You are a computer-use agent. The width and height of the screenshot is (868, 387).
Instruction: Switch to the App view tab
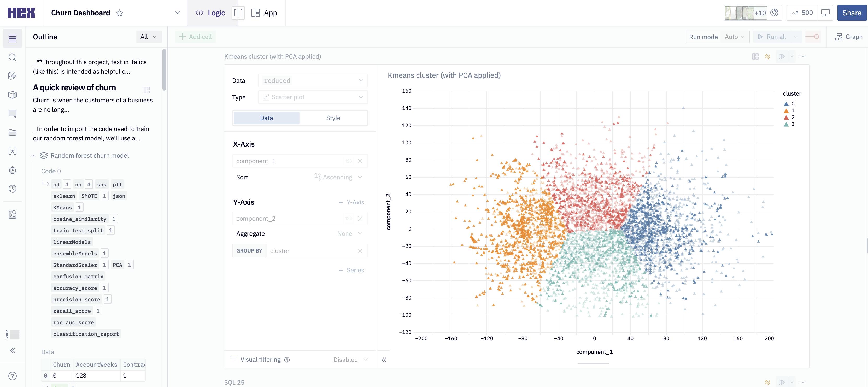pos(265,13)
